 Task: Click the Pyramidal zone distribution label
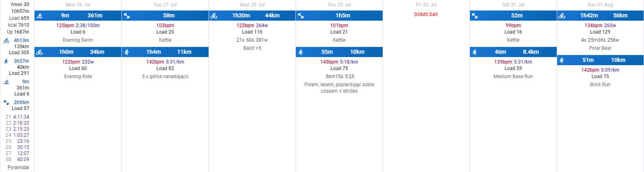coord(18,167)
